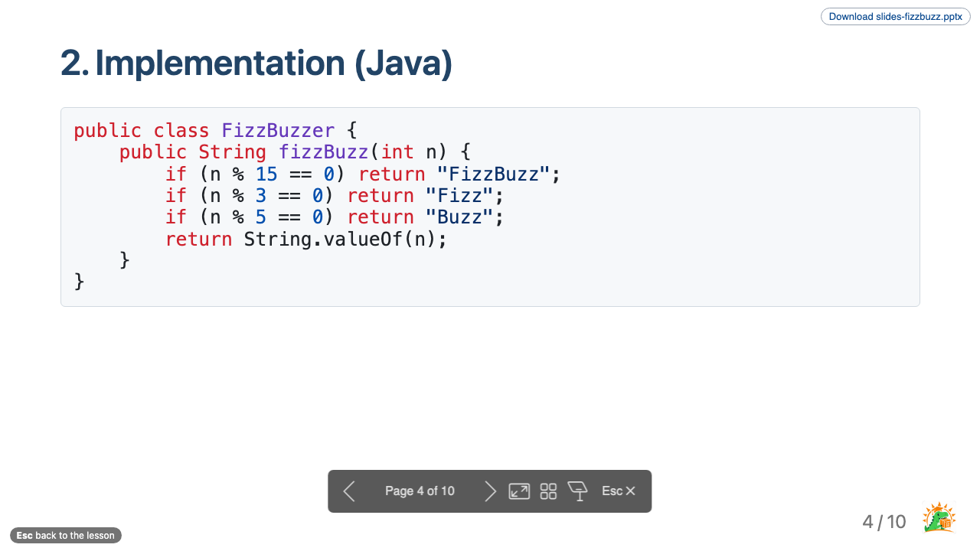
Task: Click Esc back to the lesson
Action: (66, 535)
